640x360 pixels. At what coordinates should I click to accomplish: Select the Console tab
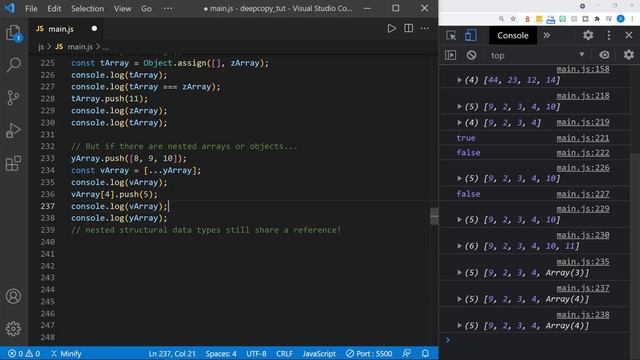click(513, 36)
